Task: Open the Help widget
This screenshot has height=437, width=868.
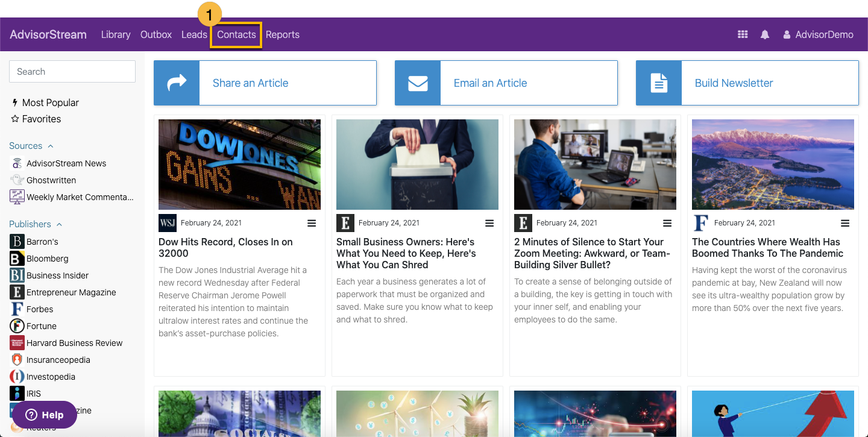Action: pyautogui.click(x=45, y=415)
